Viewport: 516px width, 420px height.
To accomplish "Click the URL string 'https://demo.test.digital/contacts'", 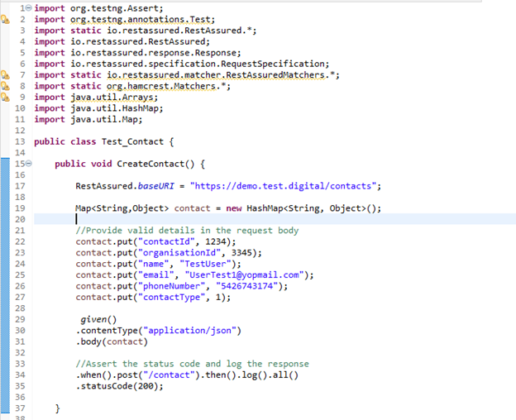I will [283, 186].
